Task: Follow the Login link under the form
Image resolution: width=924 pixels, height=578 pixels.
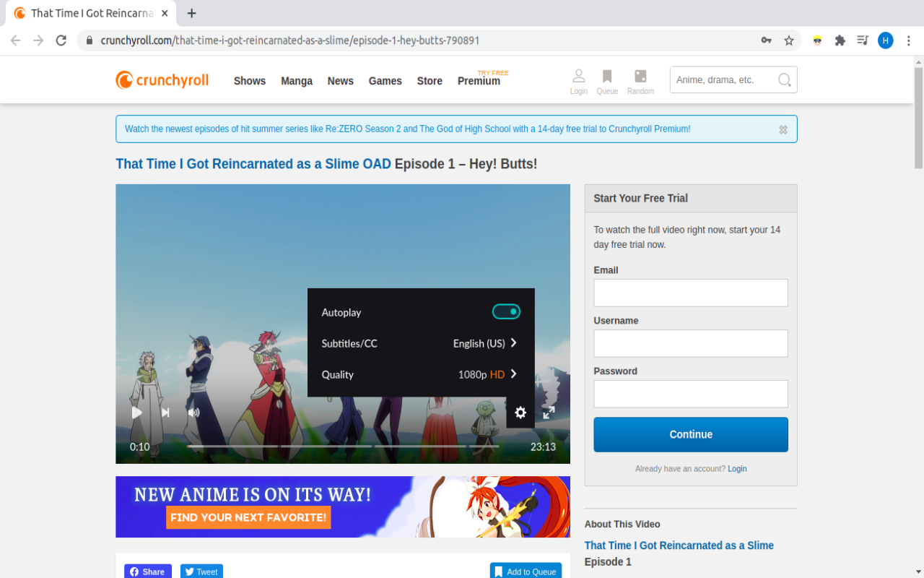Action: pos(737,469)
